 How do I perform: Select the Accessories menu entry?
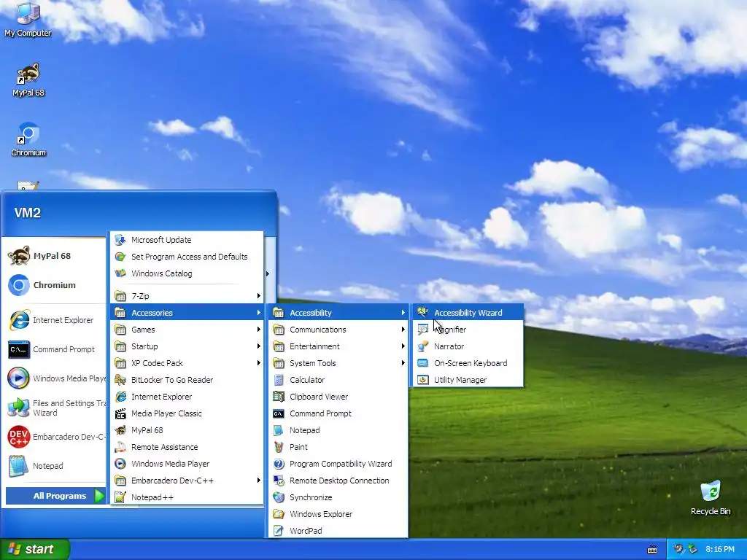[187, 313]
